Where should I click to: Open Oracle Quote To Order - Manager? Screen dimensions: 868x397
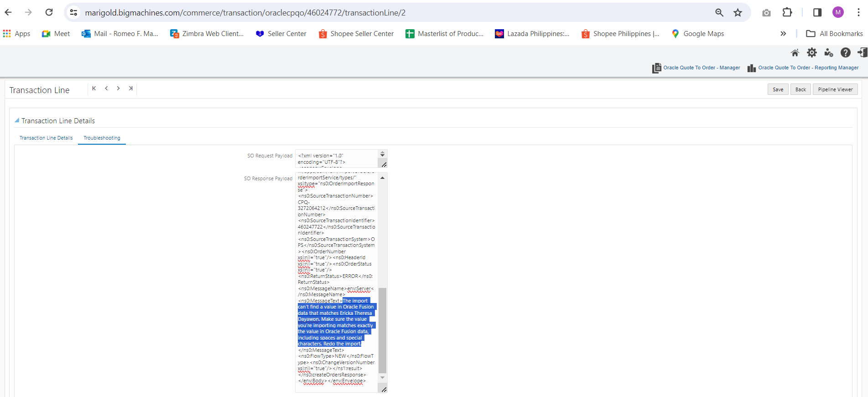(x=696, y=68)
